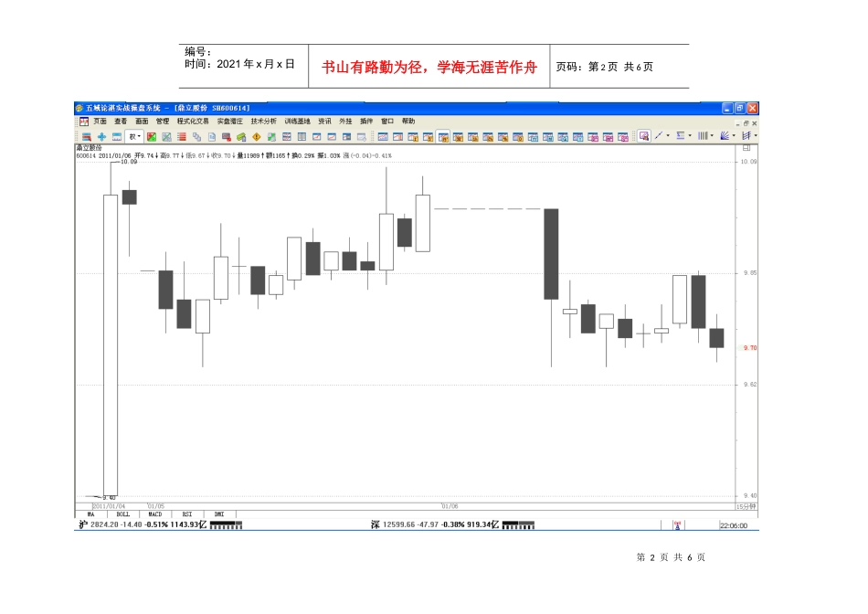Switch to the RSI indicator tab
Viewport: 868px width, 614px height.
pos(187,514)
